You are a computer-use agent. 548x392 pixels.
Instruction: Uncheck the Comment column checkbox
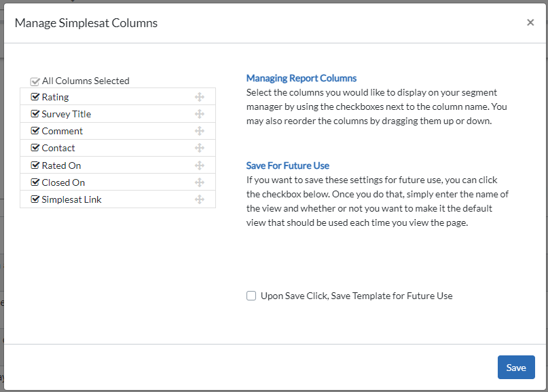pos(35,130)
